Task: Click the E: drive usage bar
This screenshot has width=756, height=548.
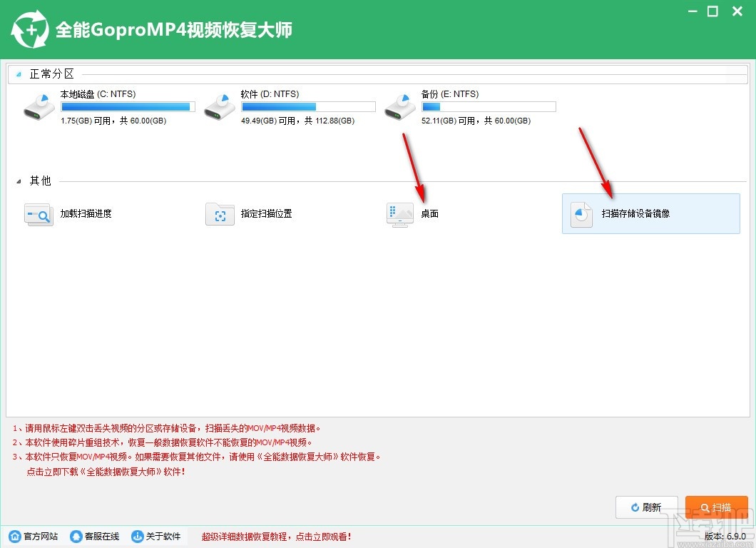Action: point(489,106)
